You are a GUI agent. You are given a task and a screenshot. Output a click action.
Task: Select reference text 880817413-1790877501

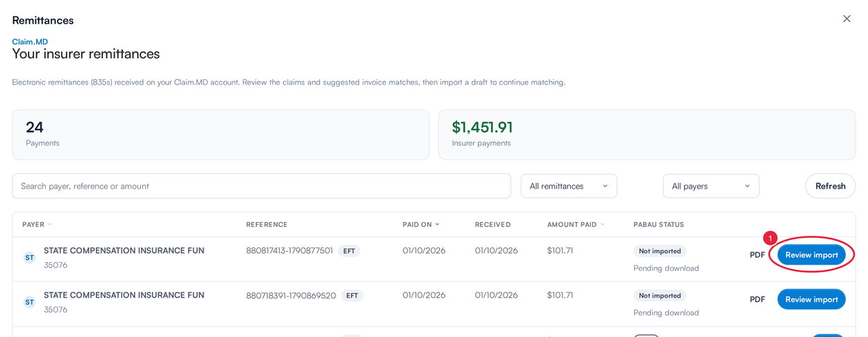pos(290,250)
